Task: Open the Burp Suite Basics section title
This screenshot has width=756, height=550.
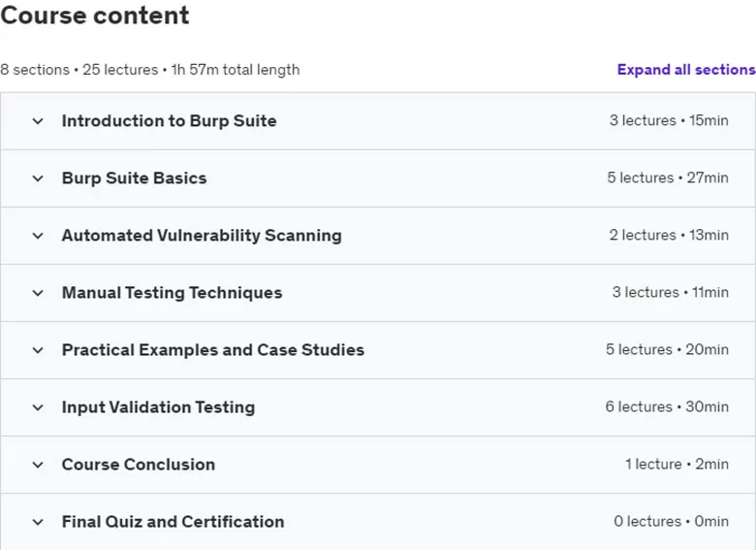Action: (134, 178)
